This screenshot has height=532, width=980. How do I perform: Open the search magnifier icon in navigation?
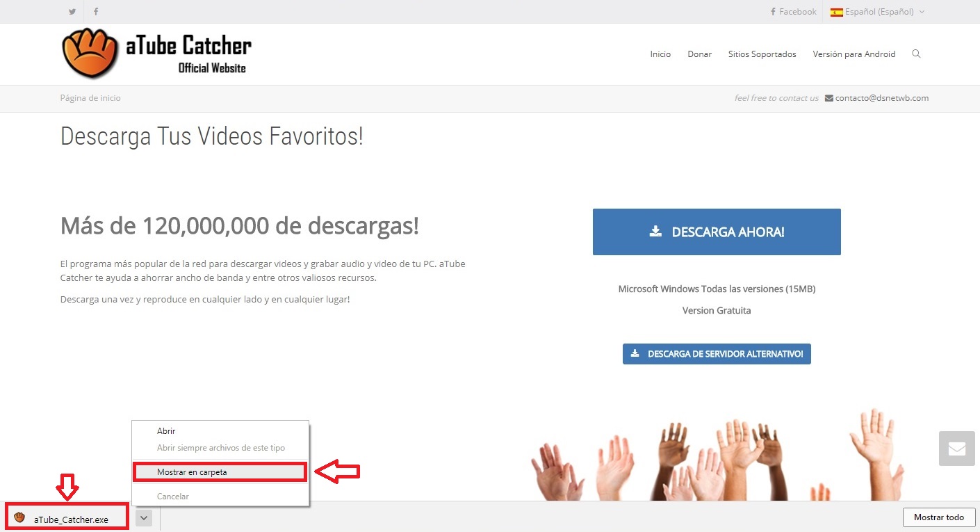[x=916, y=54]
